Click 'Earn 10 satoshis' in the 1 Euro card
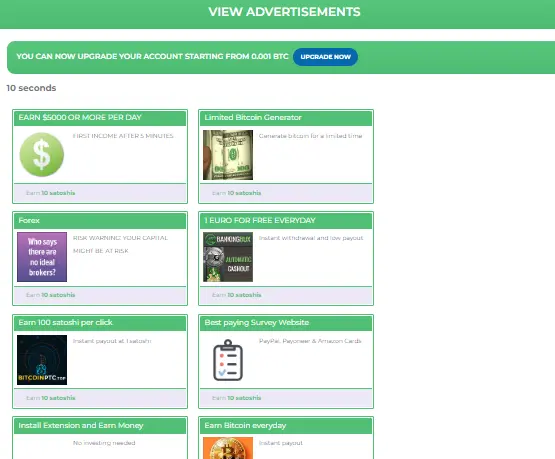Screen dimensions: 555x459 pyautogui.click(x=236, y=295)
